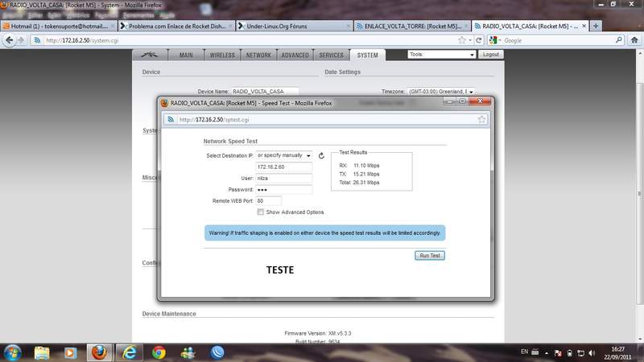Click the Run Test button
The image size is (644, 362).
coord(430,255)
